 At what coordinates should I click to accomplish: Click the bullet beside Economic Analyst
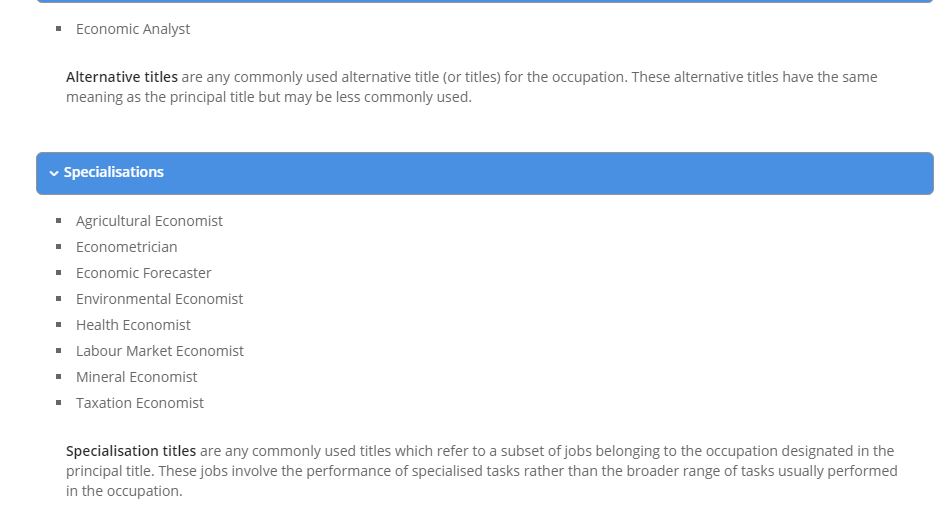(59, 28)
